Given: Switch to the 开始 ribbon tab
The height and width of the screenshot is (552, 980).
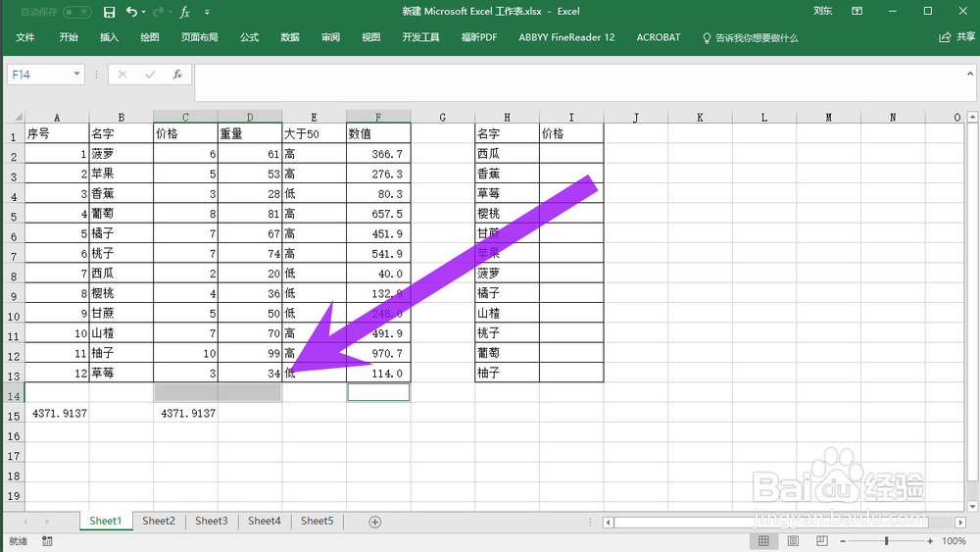Looking at the screenshot, I should (x=69, y=37).
